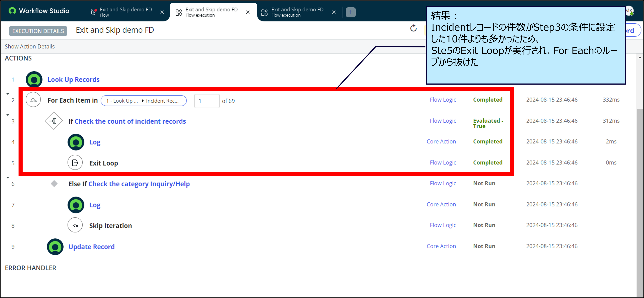Image resolution: width=644 pixels, height=298 pixels.
Task: Click the For Each loop icon
Action: 33,100
